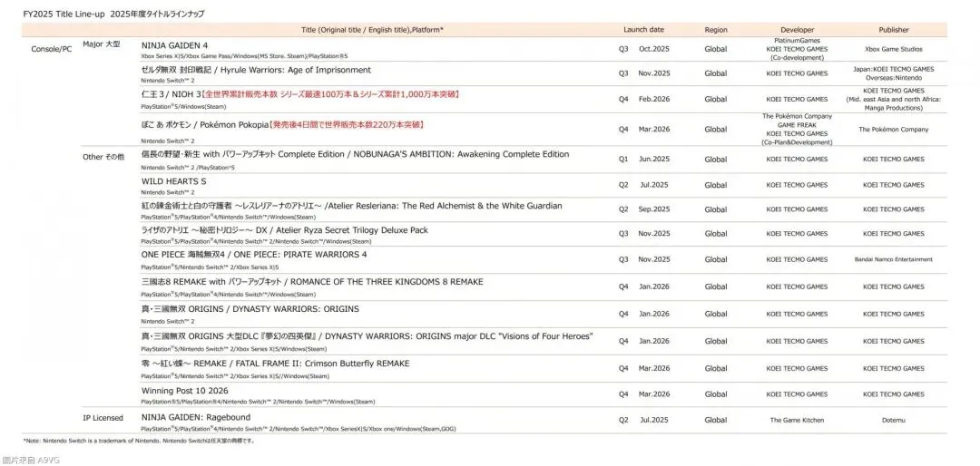Viewport: 980px width, 466px height.
Task: Click the 'Dotemu' publisher cell
Action: click(x=894, y=421)
